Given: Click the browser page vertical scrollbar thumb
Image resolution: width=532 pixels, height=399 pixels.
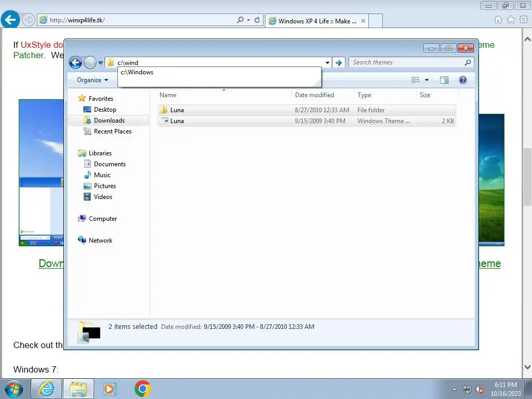Looking at the screenshot, I should click(527, 177).
